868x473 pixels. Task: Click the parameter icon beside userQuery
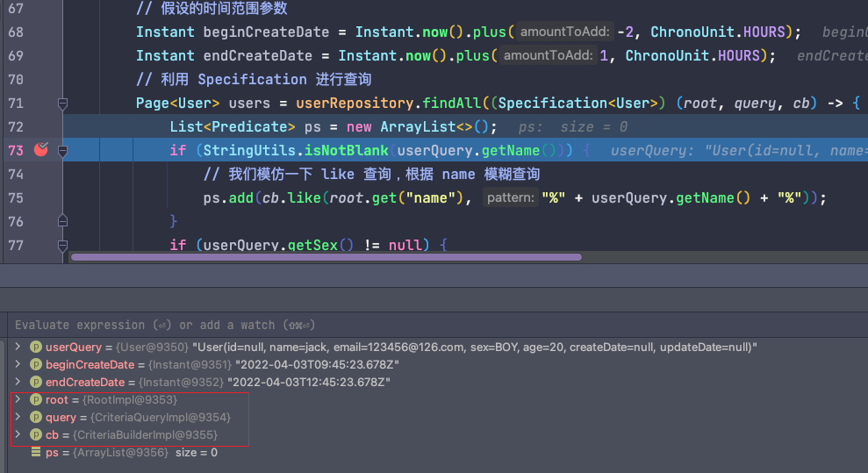click(x=36, y=347)
